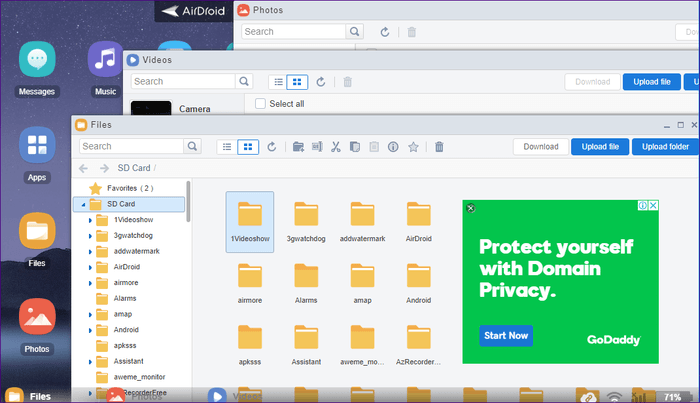Switch Videos window to list view
The width and height of the screenshot is (700, 403).
279,82
